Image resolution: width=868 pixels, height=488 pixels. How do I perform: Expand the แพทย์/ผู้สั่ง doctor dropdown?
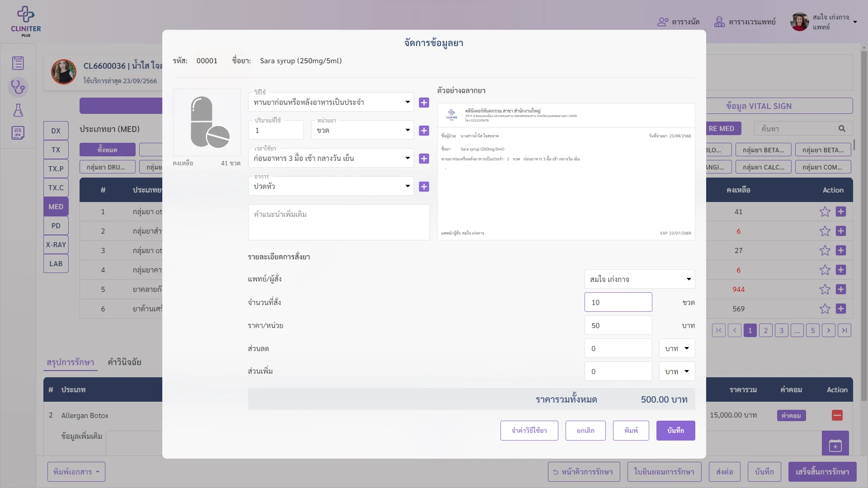point(639,279)
